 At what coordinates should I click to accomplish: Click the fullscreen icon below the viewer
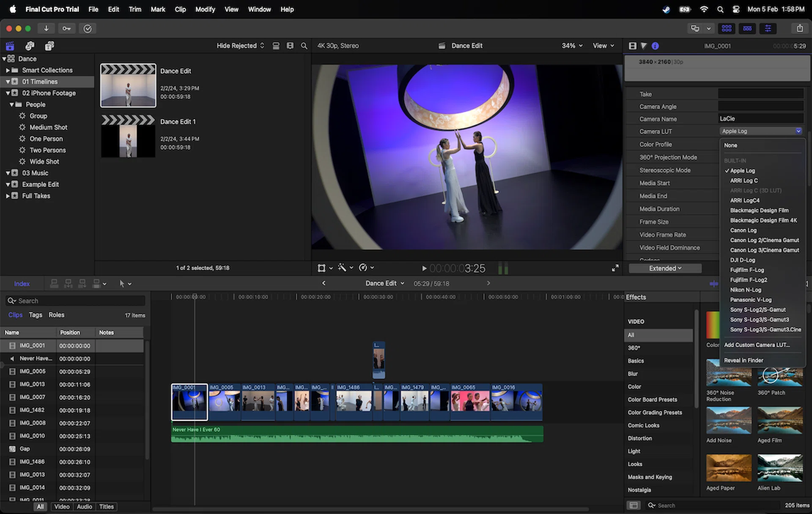click(615, 268)
